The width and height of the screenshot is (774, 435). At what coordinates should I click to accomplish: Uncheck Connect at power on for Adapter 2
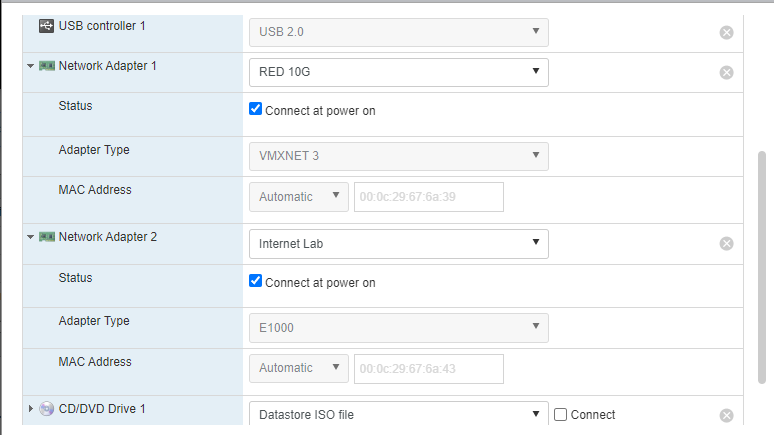[256, 282]
